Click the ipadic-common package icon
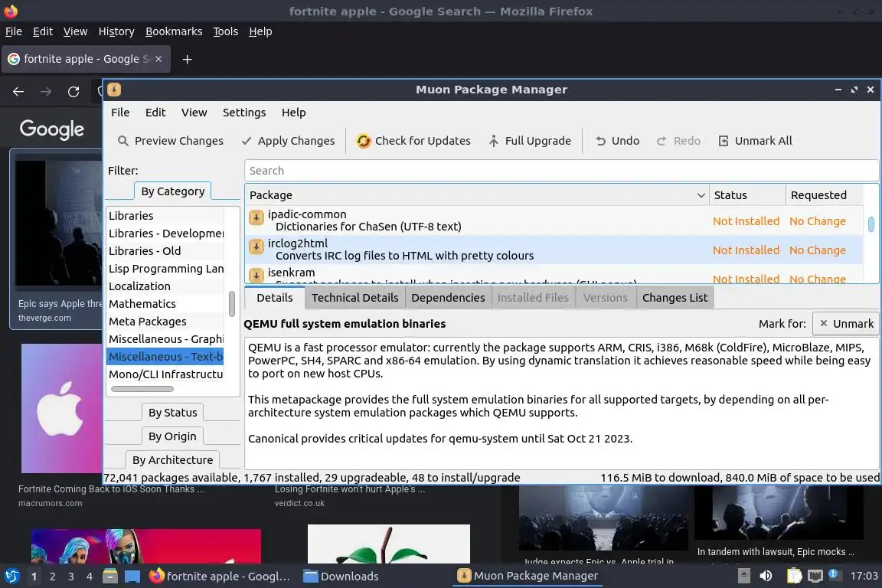Image resolution: width=882 pixels, height=588 pixels. 256,217
